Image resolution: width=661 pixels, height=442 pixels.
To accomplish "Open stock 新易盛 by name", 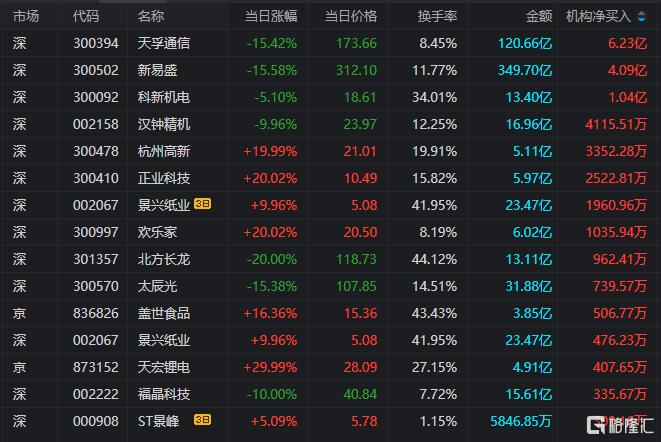I will click(157, 70).
